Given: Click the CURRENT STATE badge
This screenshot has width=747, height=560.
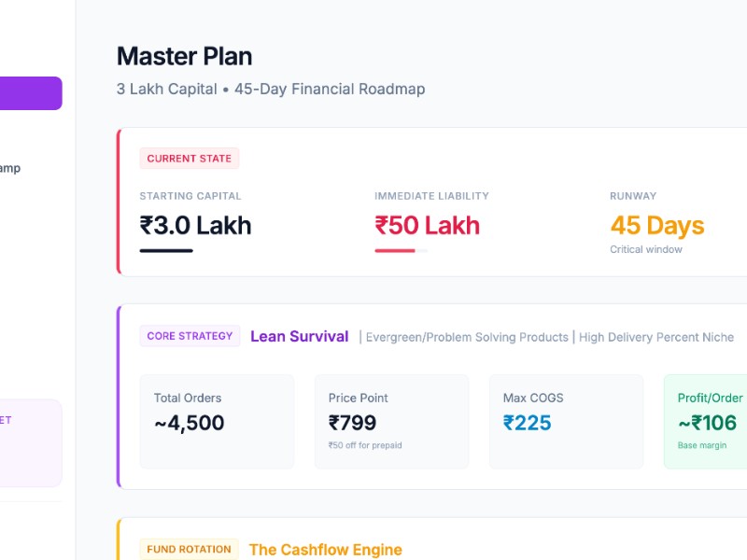Looking at the screenshot, I should point(189,159).
